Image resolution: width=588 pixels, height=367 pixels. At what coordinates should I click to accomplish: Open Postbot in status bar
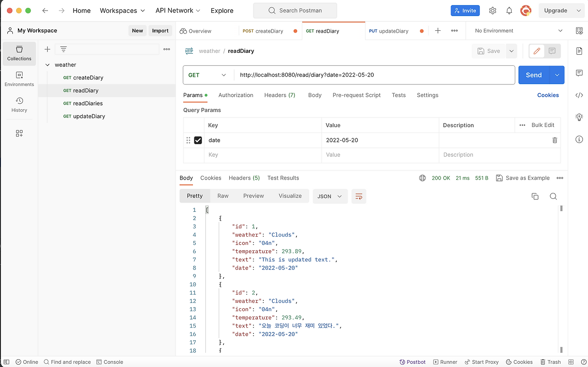pyautogui.click(x=413, y=362)
